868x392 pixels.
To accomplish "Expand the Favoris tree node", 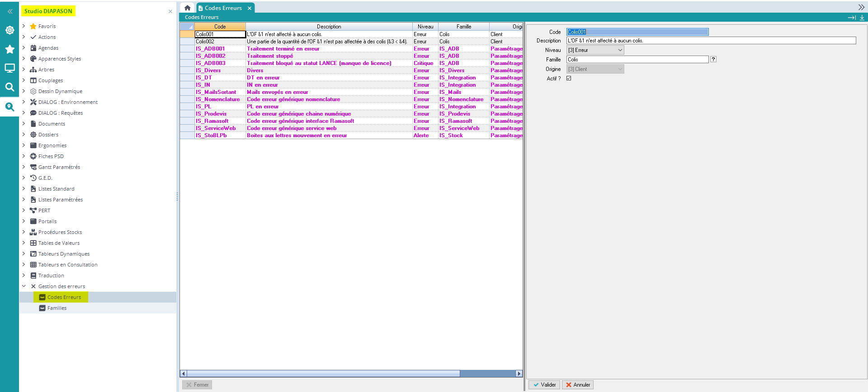I will (x=24, y=26).
